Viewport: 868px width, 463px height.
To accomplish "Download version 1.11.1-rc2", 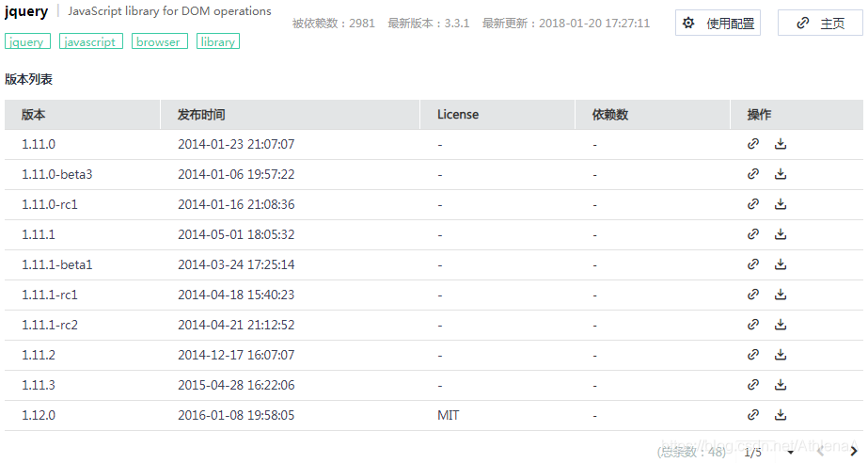I will [781, 325].
